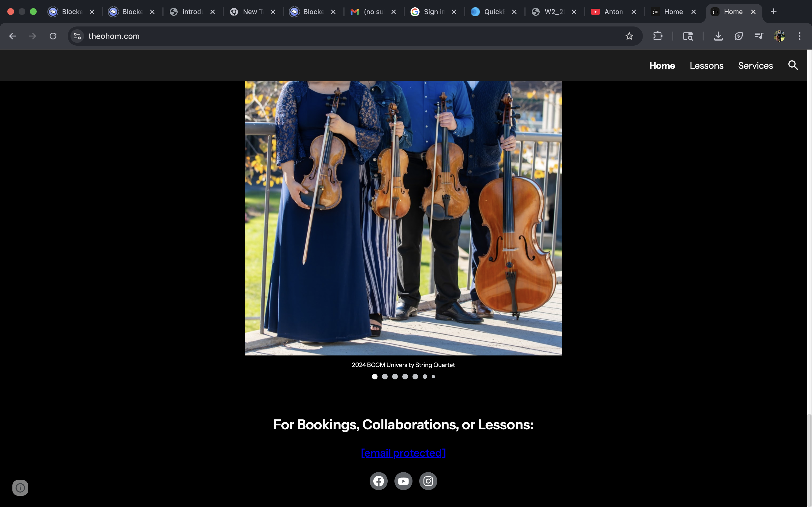Open the Instagram social icon
Viewport: 812px width, 507px height.
pos(428,481)
